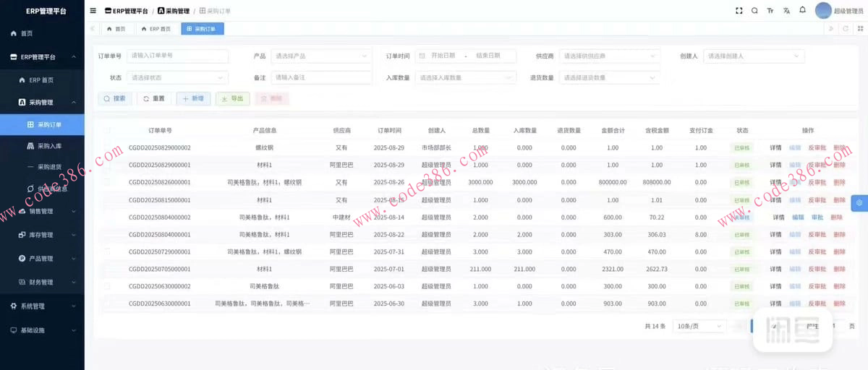Viewport: 868px width, 370px height.
Task: Click the 库存管理 sidebar icon
Action: 22,235
